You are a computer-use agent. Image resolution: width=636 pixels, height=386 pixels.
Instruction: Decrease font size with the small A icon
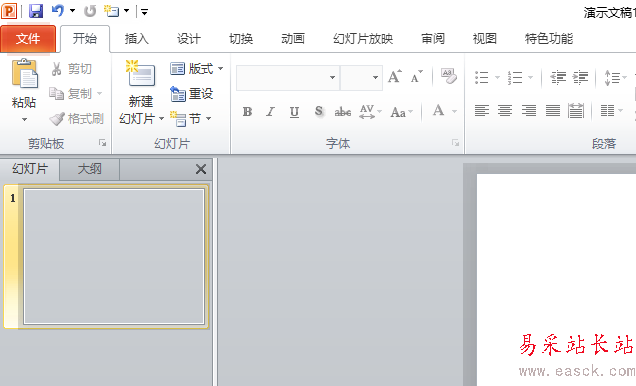click(x=416, y=77)
